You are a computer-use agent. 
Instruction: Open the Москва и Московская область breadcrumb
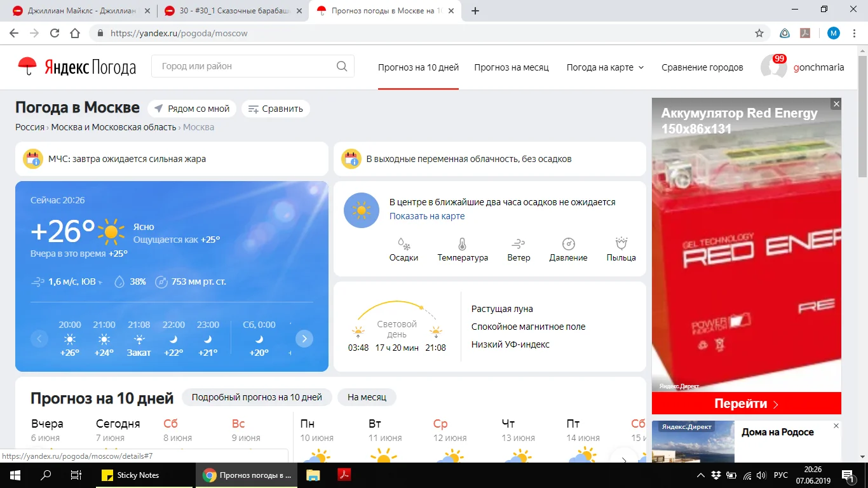[x=114, y=127]
